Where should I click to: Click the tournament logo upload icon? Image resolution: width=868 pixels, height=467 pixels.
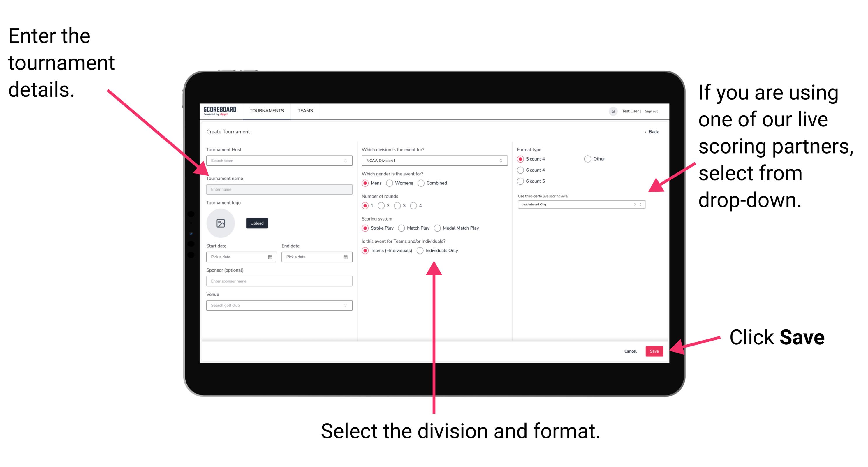pyautogui.click(x=221, y=223)
